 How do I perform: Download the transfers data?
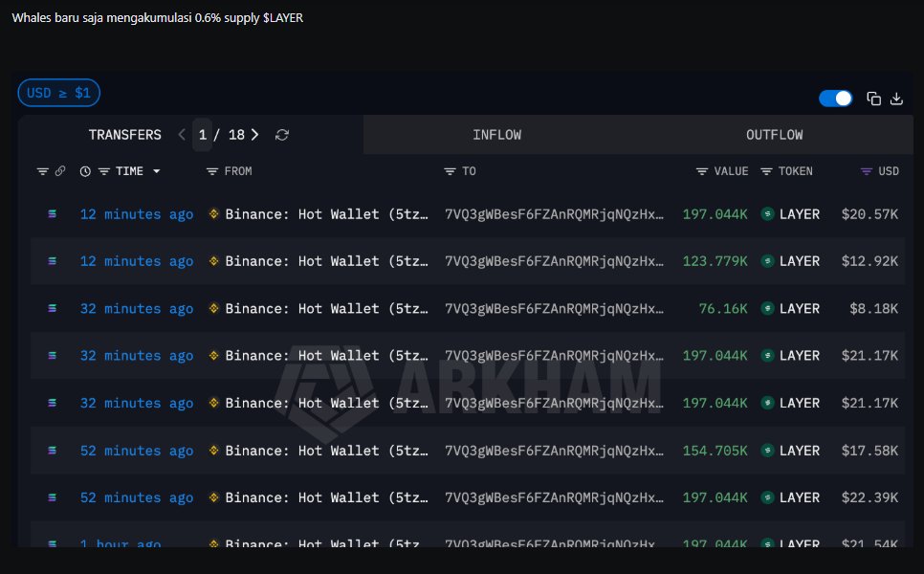(x=897, y=99)
